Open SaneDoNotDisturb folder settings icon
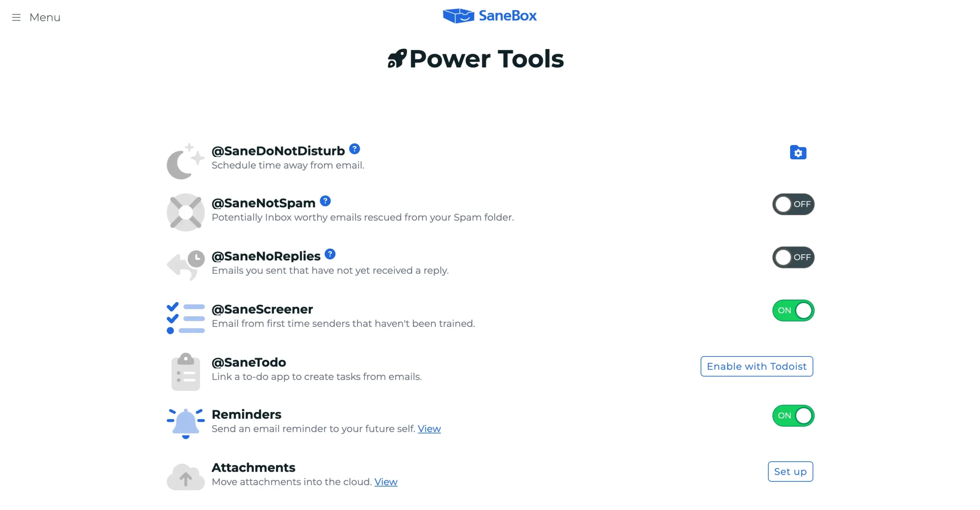 click(798, 153)
